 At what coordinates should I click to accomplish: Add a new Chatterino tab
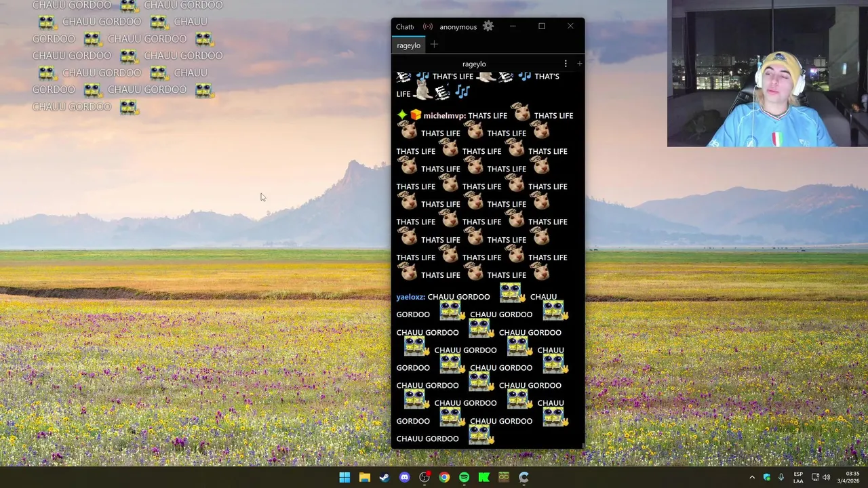tap(434, 45)
